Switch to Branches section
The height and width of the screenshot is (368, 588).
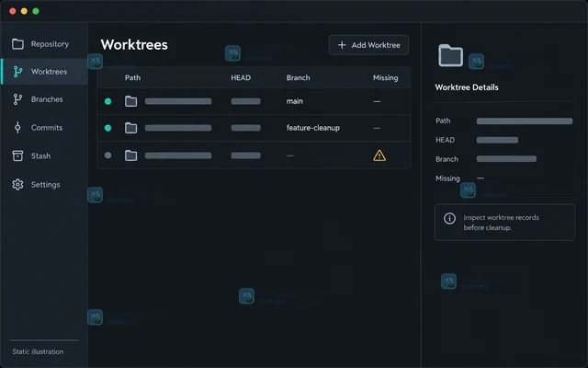click(44, 99)
